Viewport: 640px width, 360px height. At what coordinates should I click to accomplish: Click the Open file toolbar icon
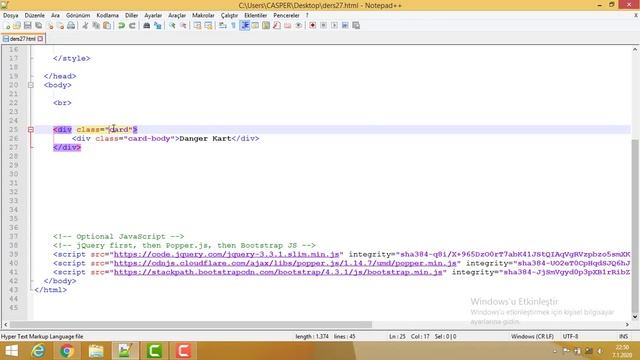(x=17, y=25)
